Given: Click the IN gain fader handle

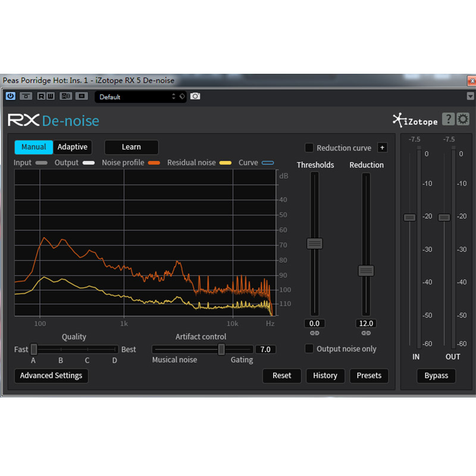Looking at the screenshot, I should (x=409, y=217).
